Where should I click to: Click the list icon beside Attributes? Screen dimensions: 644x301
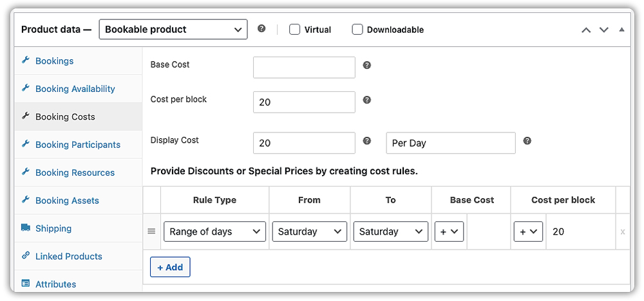26,284
